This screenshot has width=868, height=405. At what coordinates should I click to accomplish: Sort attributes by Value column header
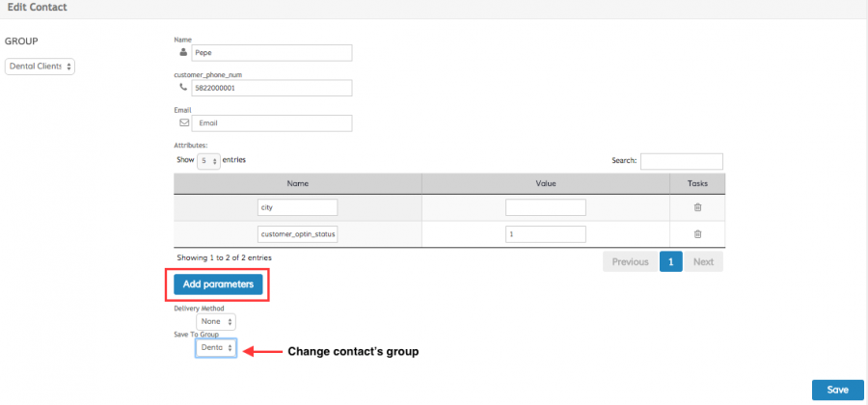[x=545, y=183]
